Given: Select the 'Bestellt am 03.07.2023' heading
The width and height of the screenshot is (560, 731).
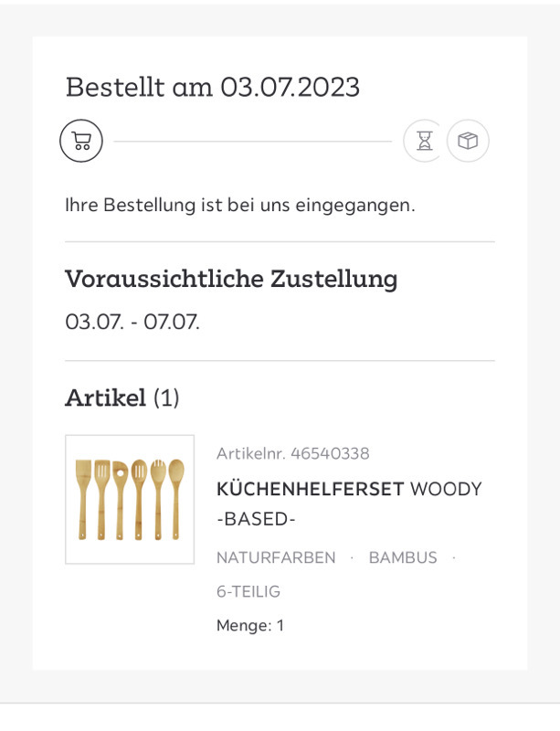Looking at the screenshot, I should 213,88.
